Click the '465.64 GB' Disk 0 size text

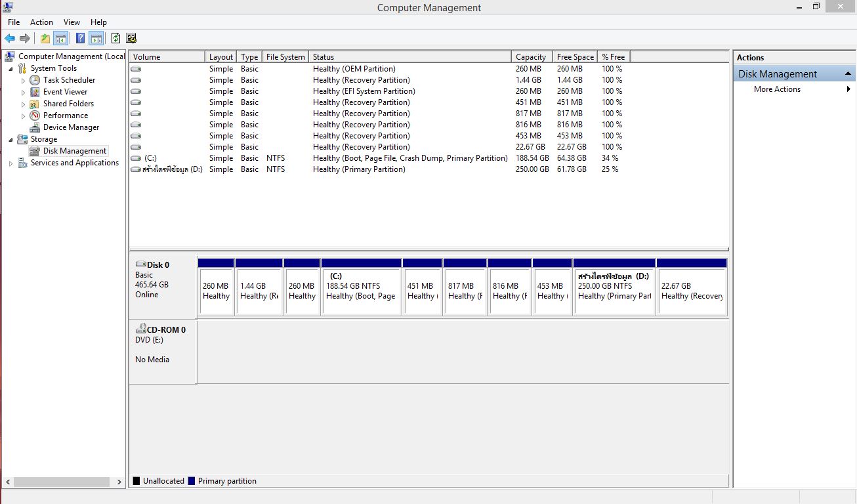pyautogui.click(x=152, y=285)
